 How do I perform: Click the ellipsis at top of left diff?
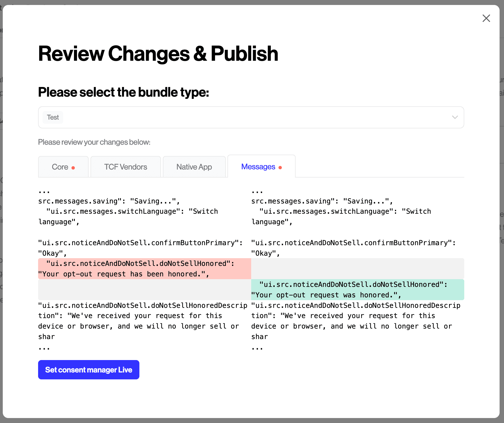pos(44,191)
